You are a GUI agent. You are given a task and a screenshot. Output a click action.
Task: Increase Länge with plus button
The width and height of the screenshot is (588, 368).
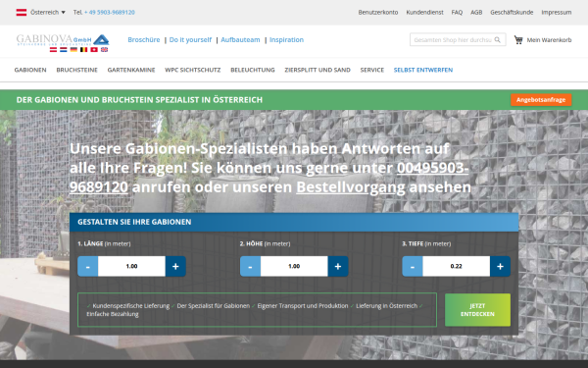tap(175, 266)
